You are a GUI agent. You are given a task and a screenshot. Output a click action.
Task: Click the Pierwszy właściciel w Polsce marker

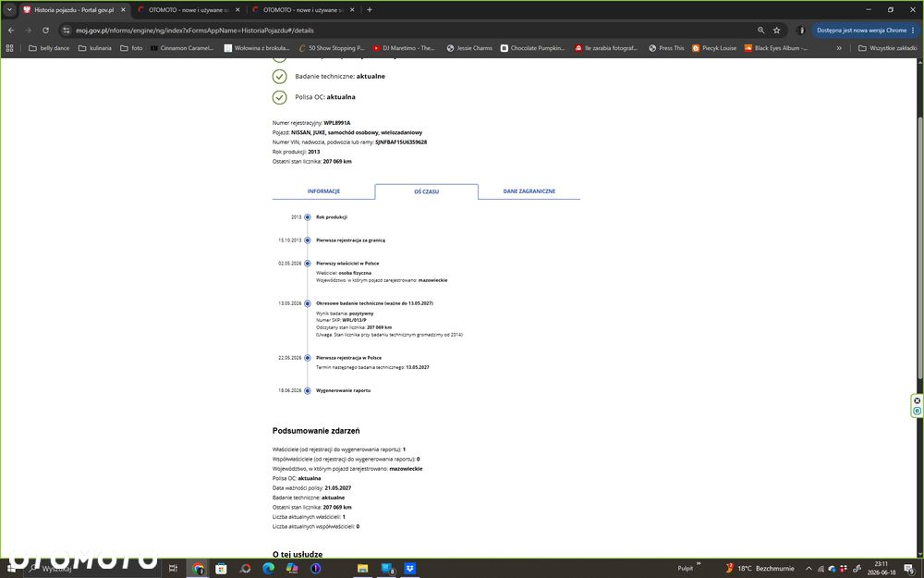(307, 263)
